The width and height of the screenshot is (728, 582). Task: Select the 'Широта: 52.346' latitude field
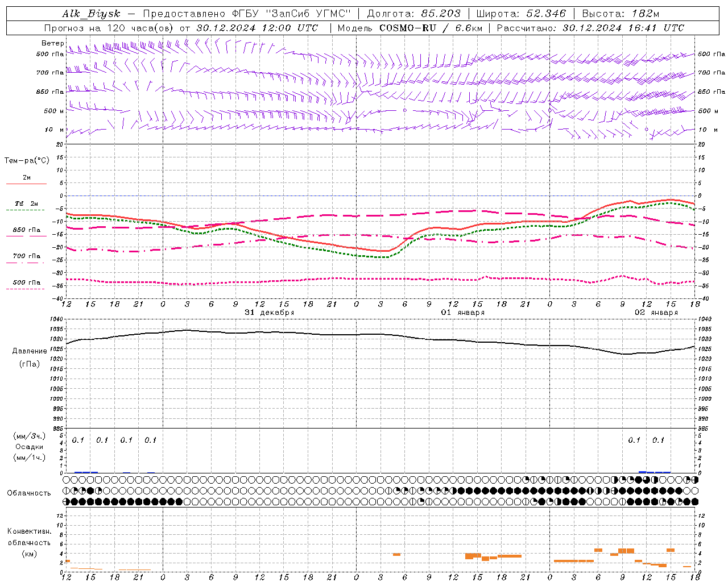pos(521,14)
